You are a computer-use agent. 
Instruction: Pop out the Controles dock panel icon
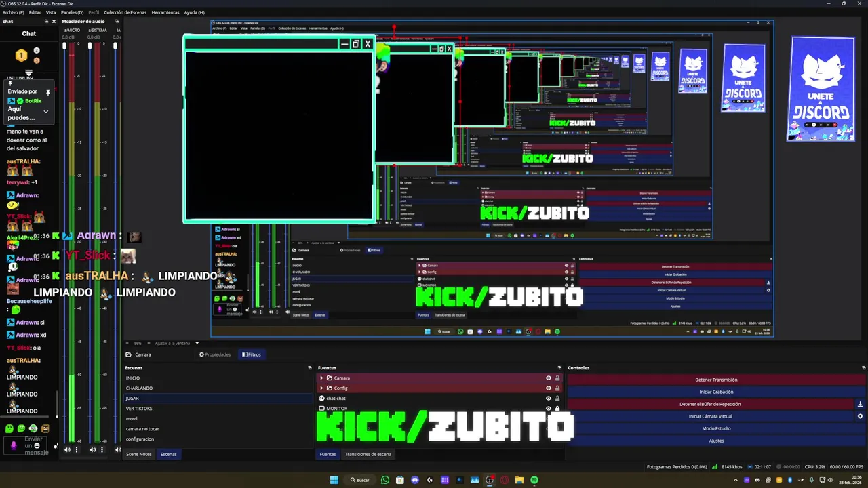[x=864, y=367]
